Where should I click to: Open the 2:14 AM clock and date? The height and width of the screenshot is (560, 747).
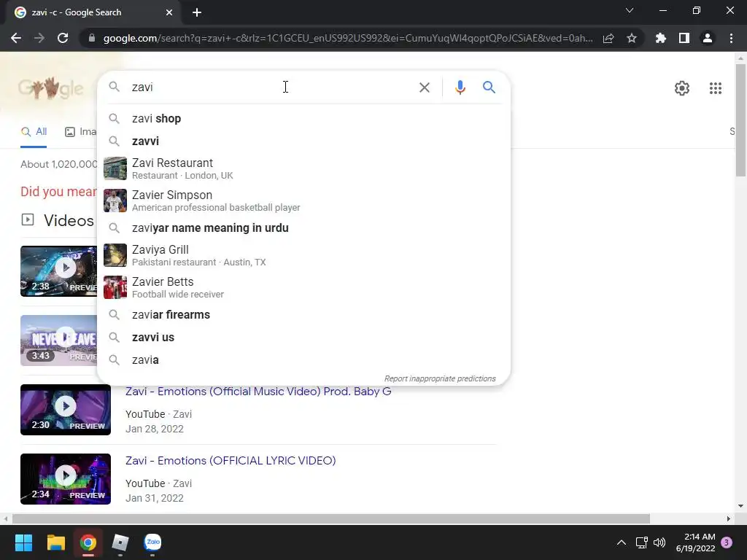[x=695, y=542]
